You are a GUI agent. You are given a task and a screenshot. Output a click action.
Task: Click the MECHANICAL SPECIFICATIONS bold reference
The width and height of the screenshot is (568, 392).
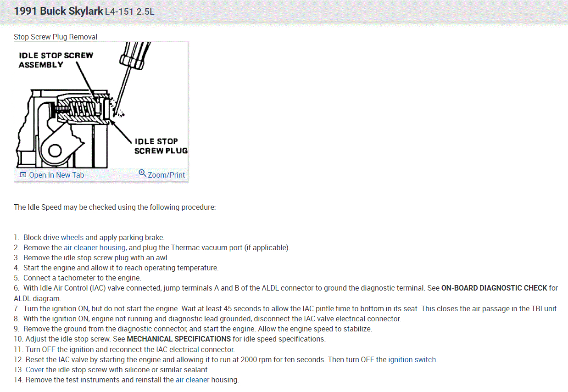point(179,339)
